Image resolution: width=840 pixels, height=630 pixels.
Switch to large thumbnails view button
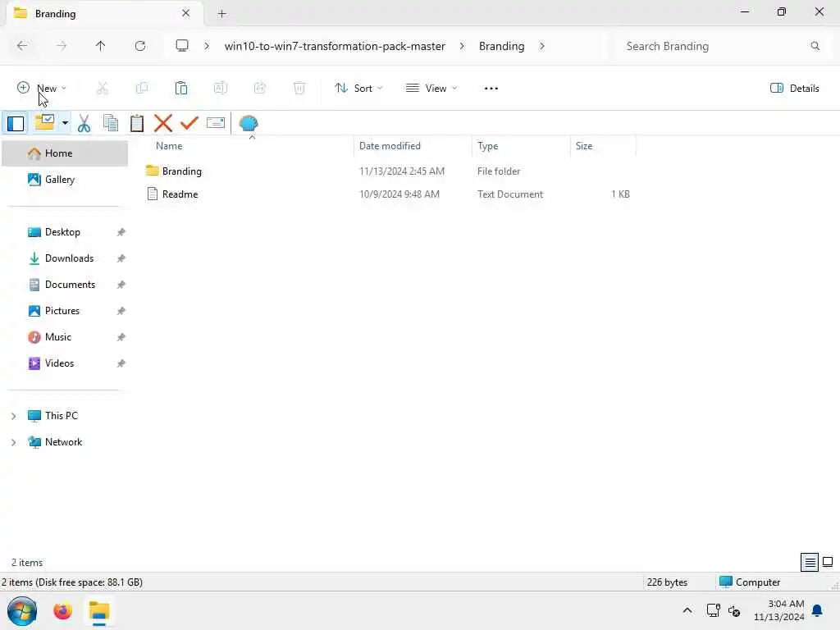point(828,562)
